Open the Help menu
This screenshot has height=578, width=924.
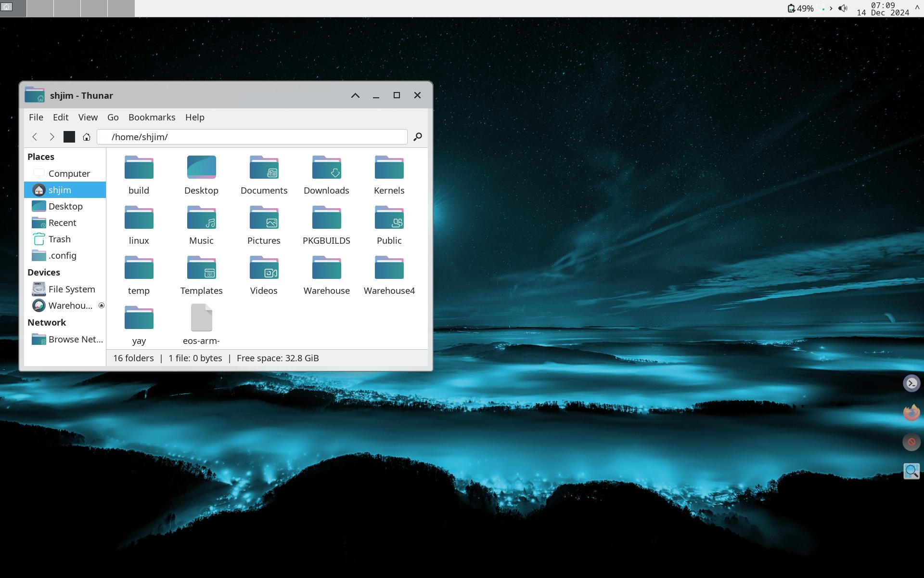(195, 117)
